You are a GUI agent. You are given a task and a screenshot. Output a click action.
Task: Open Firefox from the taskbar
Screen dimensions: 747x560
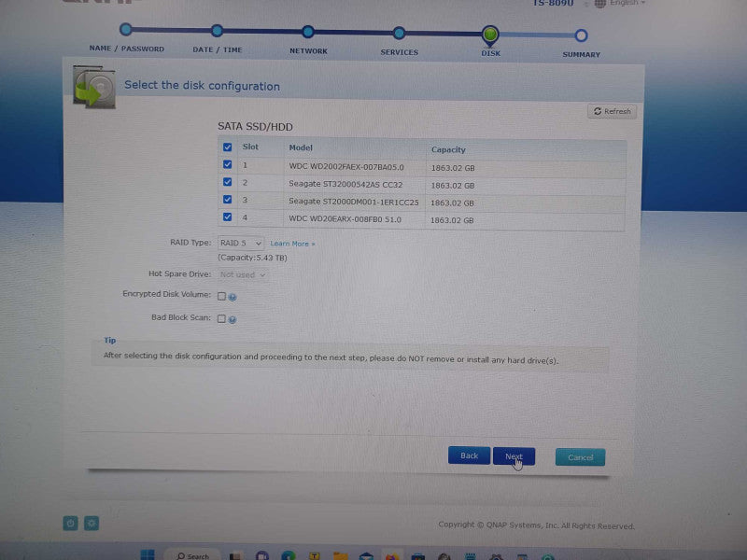click(x=392, y=556)
